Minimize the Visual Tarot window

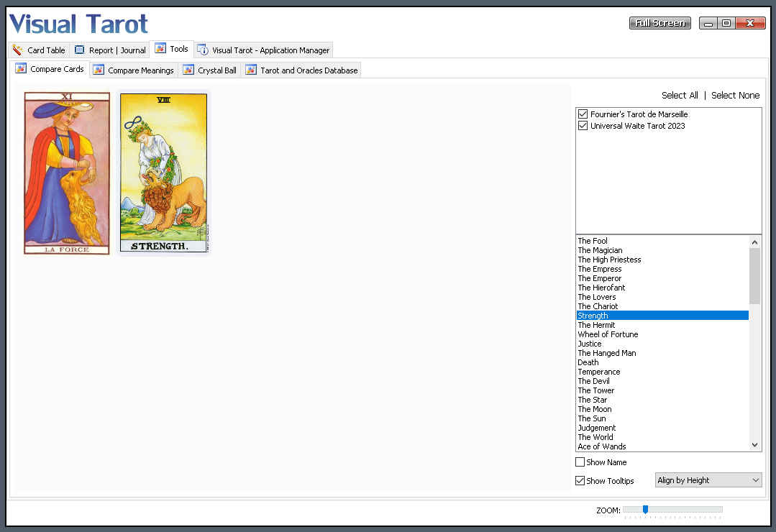click(708, 23)
